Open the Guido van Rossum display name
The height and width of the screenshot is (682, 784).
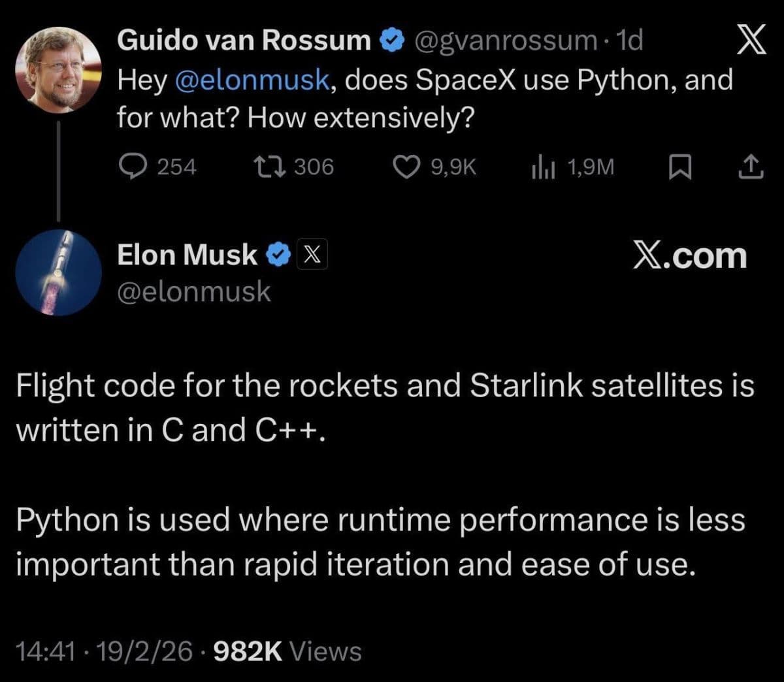click(244, 41)
